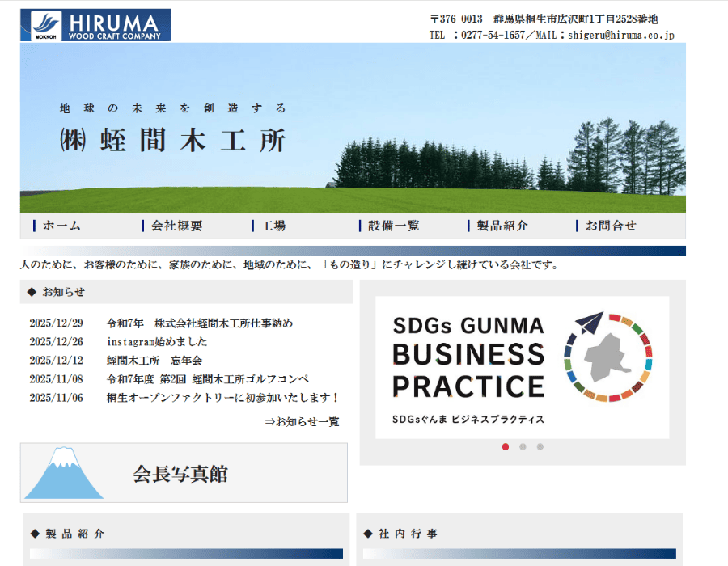Open the ホーム menu item
The image size is (728, 566).
coord(61,226)
